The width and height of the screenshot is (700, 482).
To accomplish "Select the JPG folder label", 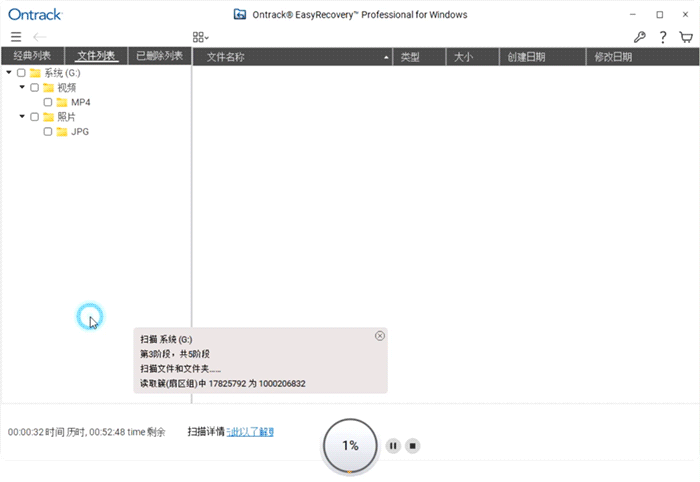I will [80, 132].
